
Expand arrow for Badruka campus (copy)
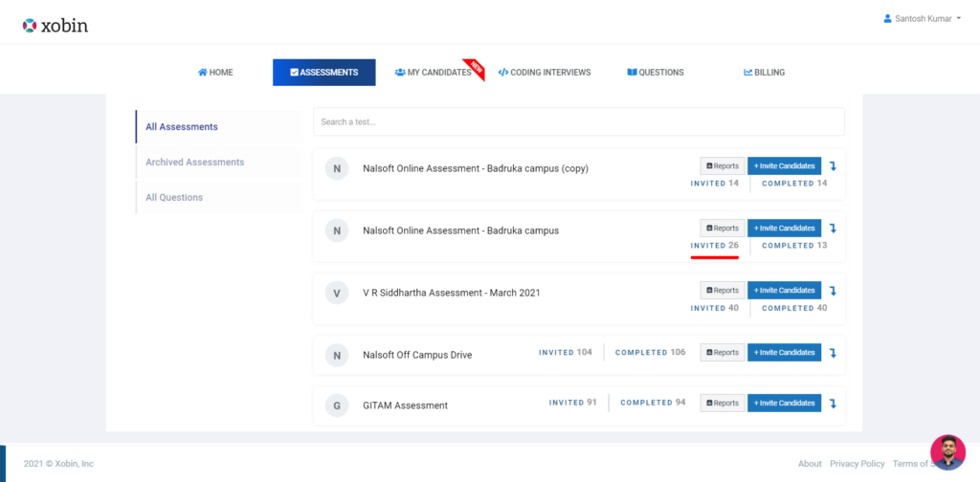833,166
